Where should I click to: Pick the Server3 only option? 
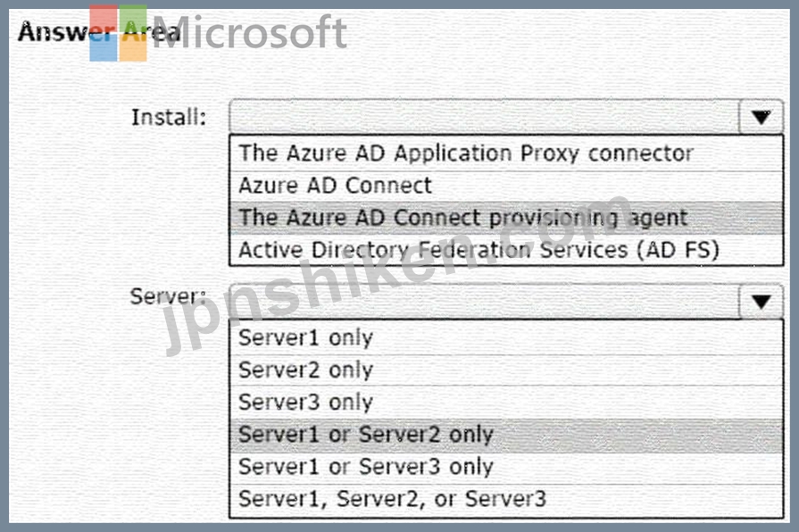click(506, 402)
